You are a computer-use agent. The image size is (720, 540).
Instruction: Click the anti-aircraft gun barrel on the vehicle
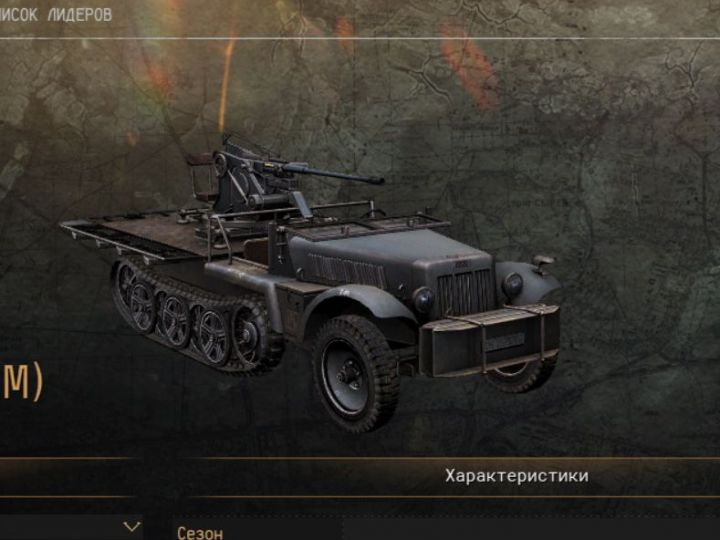tap(333, 174)
